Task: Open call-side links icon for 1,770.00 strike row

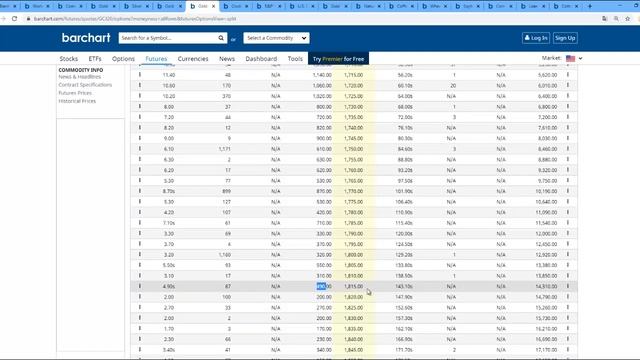Action: click(x=140, y=191)
